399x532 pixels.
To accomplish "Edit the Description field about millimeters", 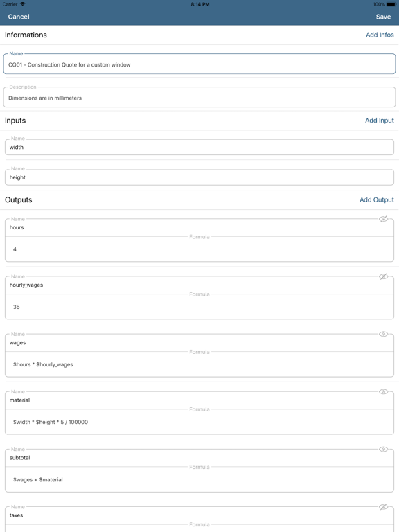I will [x=199, y=98].
